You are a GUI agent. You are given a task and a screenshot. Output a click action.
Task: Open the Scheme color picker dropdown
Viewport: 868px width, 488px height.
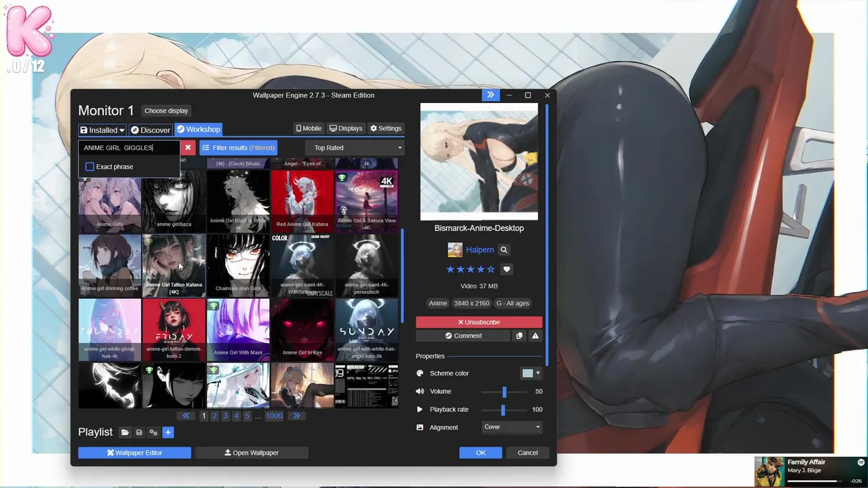point(531,373)
